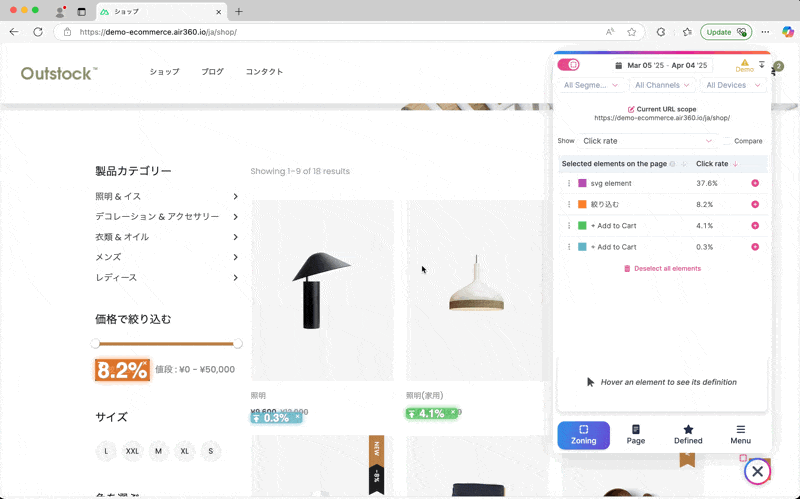Click the browser Update button

(726, 32)
